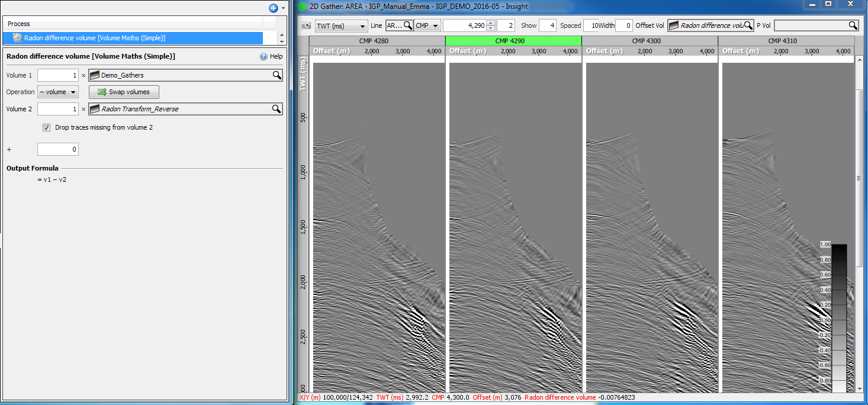Click the camera snapshot icon in gather toolbar
The width and height of the screenshot is (868, 405).
point(306,25)
